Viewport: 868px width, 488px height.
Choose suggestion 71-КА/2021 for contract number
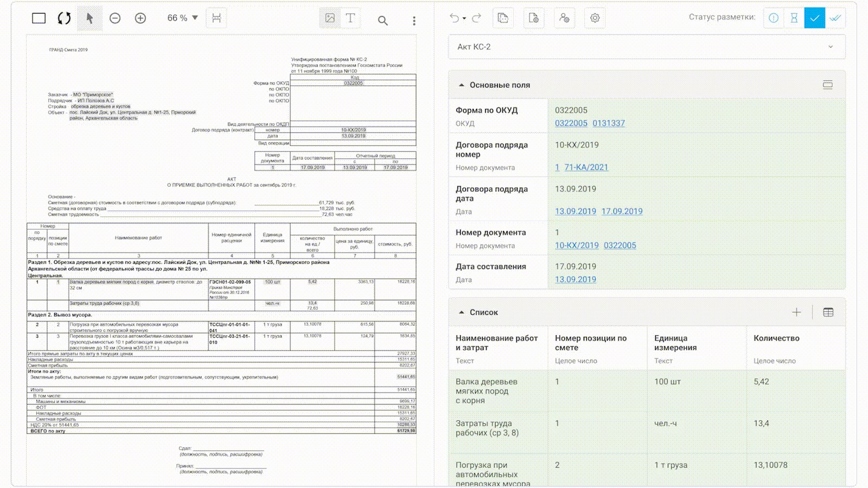point(586,168)
